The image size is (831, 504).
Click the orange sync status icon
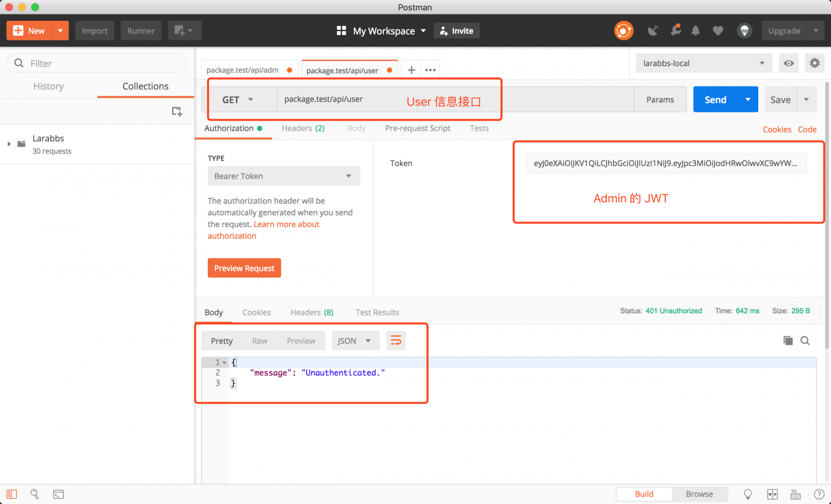coord(624,31)
